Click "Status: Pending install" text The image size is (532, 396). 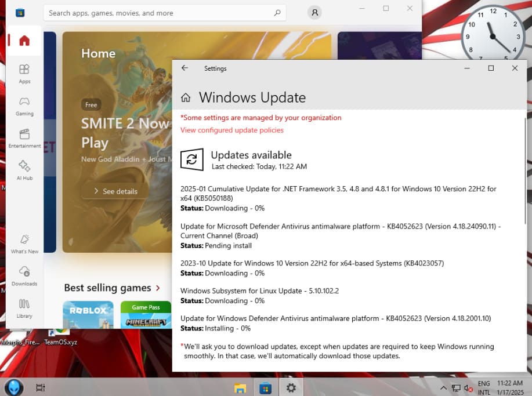coord(216,245)
